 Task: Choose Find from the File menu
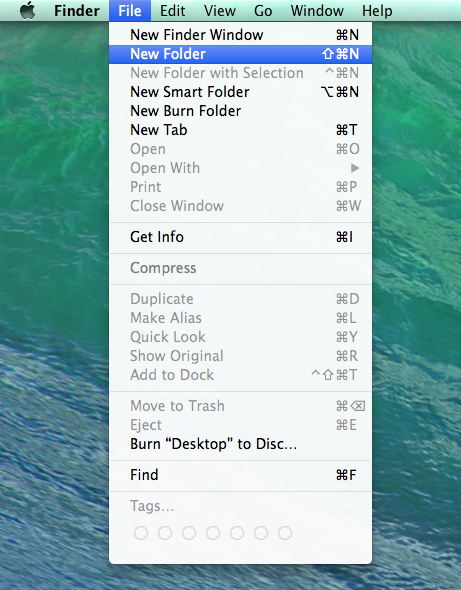240,475
